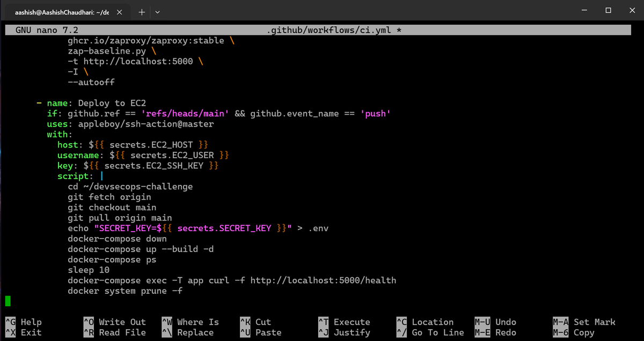Click the docker system prune -f line

point(125,291)
